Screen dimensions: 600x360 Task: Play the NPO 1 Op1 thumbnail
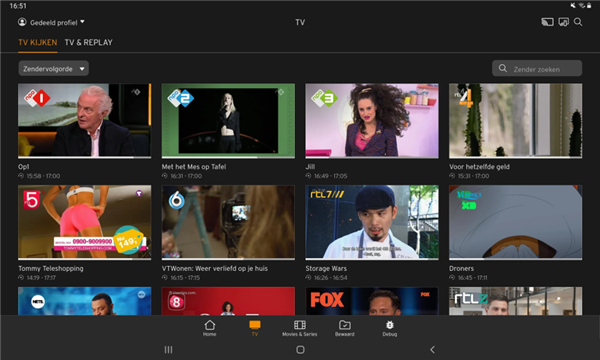85,121
